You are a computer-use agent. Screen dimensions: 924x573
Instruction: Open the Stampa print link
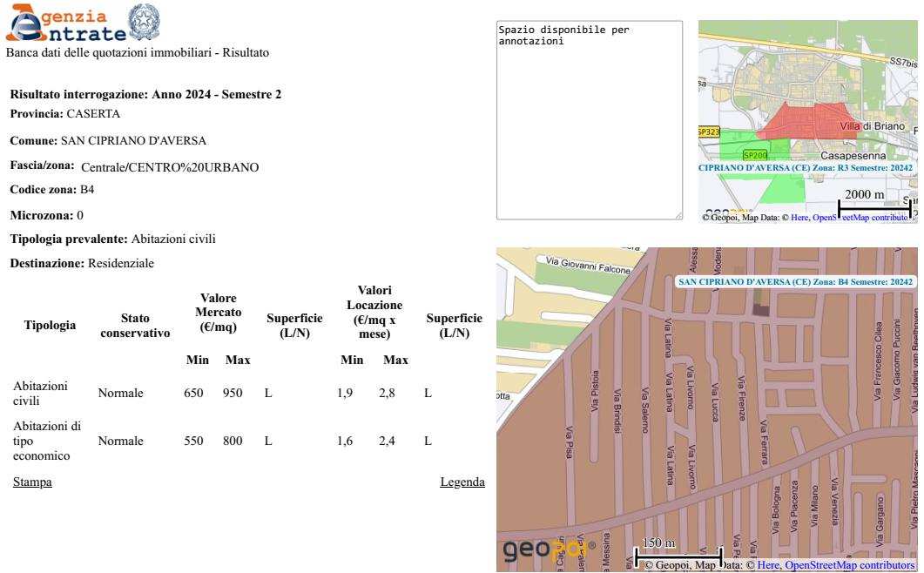point(32,482)
